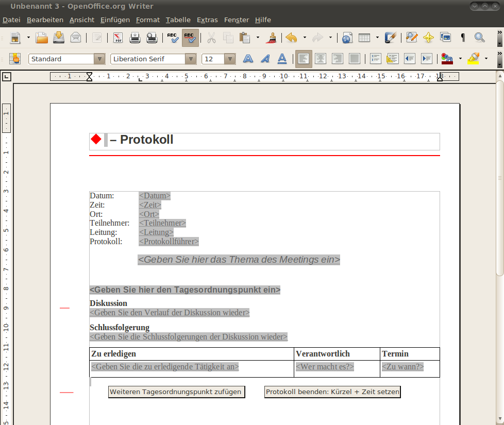504x425 pixels.
Task: Toggle center paragraph alignment
Action: point(321,59)
